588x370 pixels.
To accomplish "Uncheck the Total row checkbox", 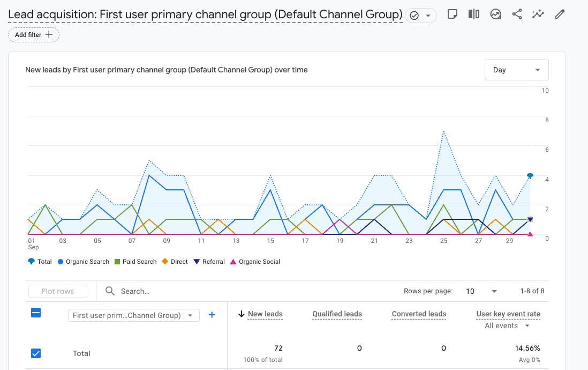I will 36,353.
